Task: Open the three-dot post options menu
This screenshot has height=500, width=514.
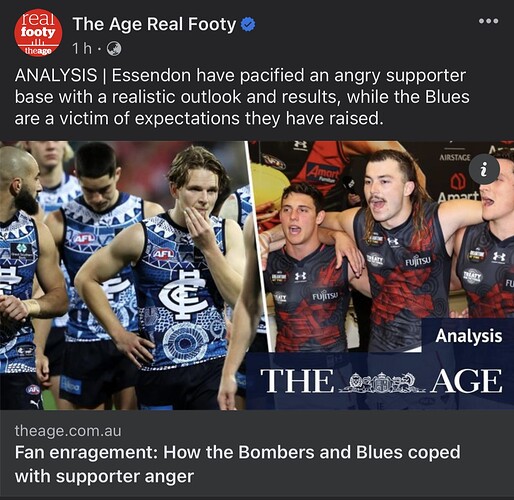Action: pos(488,21)
